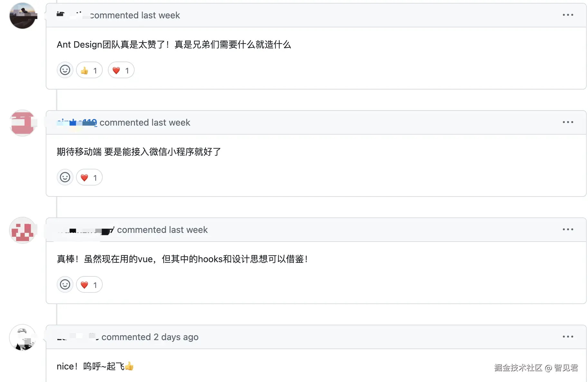588x382 pixels.
Task: Open second commenter's pink avatar
Action: pos(23,123)
